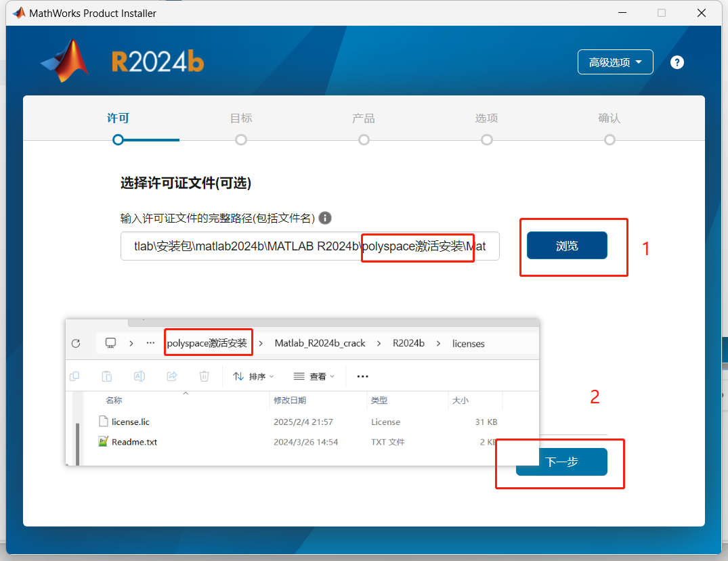Click the TXT 文件 type cell
Viewport: 728px width, 561px height.
point(387,442)
